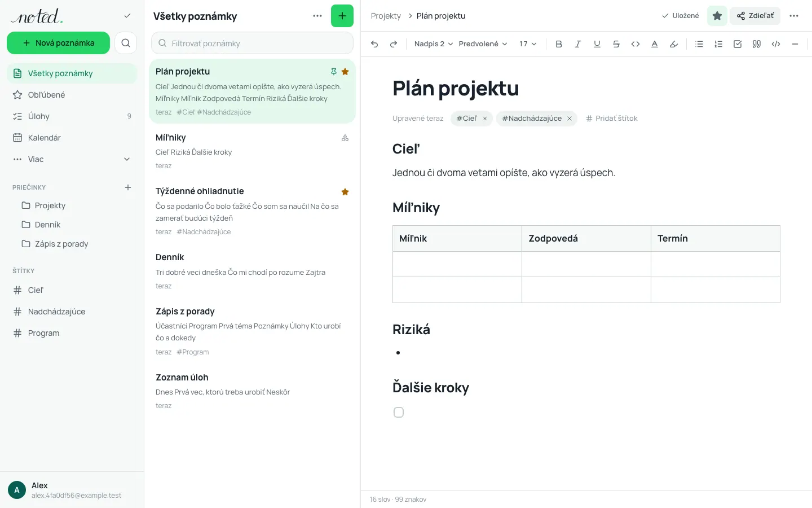
Task: Apply inline code formatting
Action: click(x=636, y=44)
